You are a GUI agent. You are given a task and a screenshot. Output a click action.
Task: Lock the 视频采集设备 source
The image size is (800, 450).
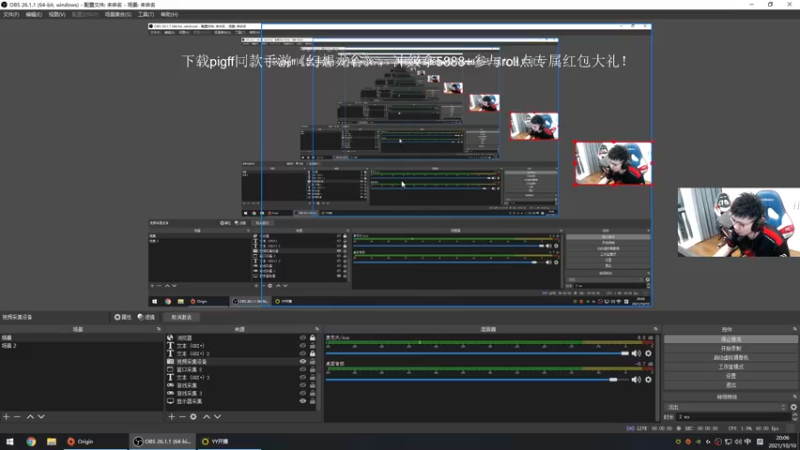(x=312, y=361)
